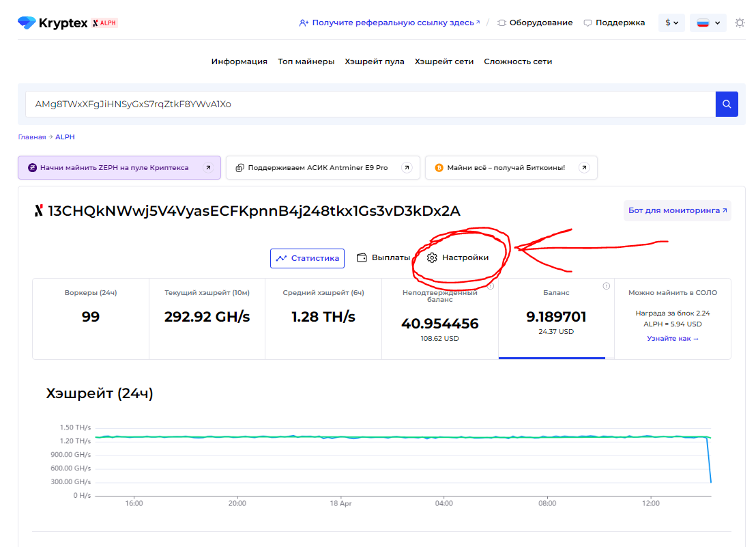Open the Хэшрейт сети menu item

444,61
